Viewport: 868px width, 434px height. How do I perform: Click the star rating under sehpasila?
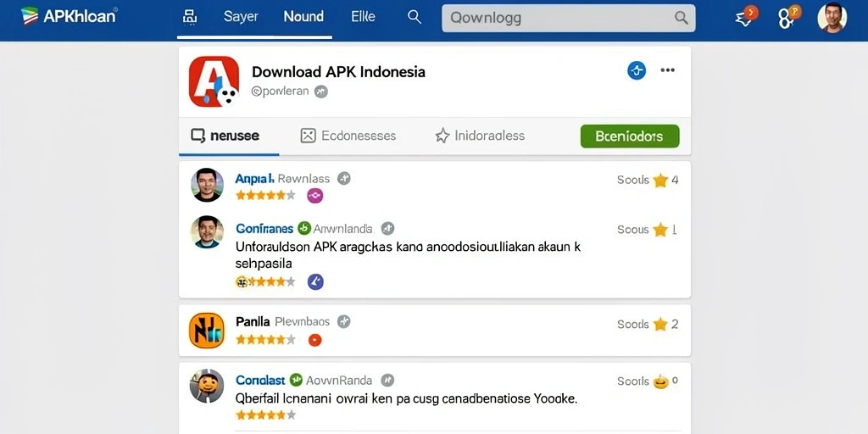click(x=265, y=281)
